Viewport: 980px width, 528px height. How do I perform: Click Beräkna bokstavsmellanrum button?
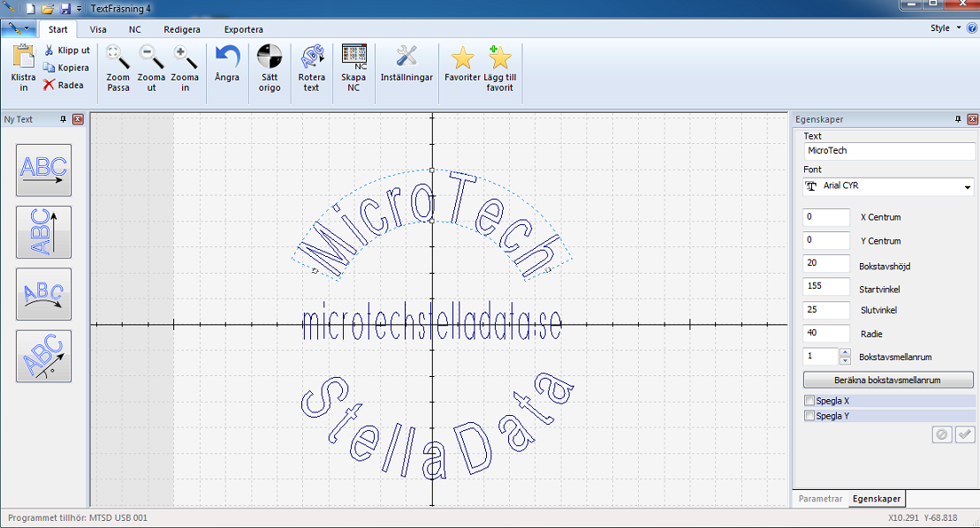point(888,380)
